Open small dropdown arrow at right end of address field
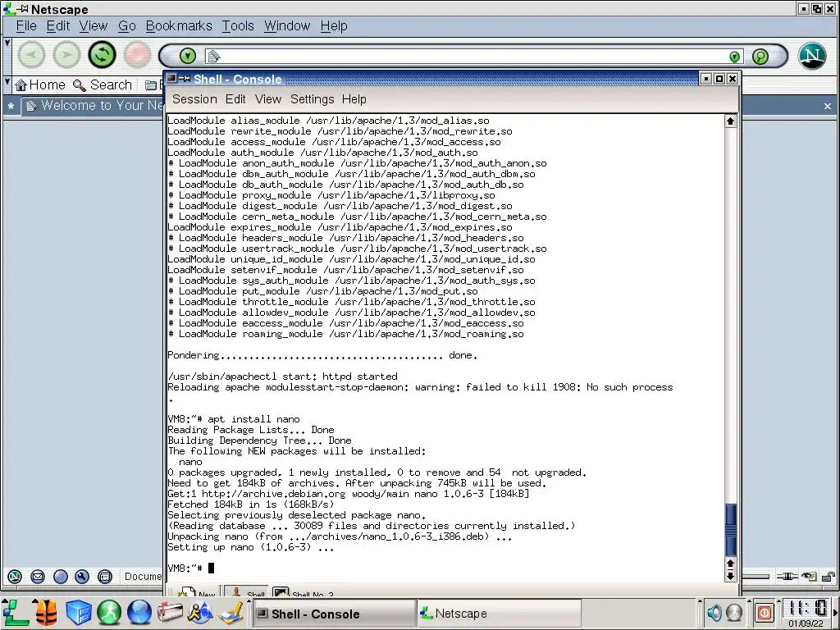 coord(735,57)
